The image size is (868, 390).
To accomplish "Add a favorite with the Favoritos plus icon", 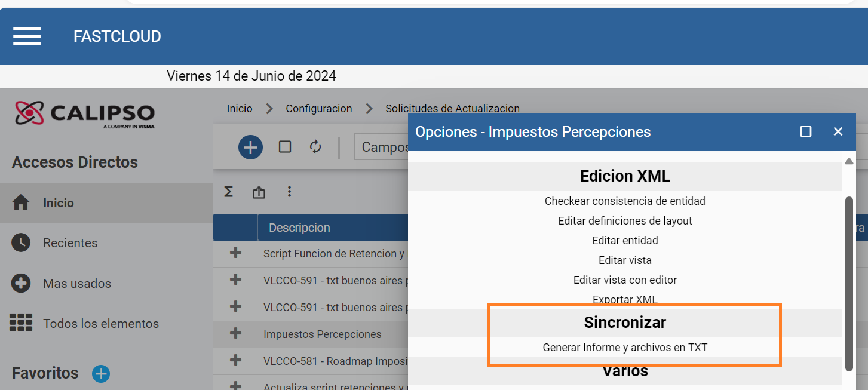I will click(x=101, y=374).
